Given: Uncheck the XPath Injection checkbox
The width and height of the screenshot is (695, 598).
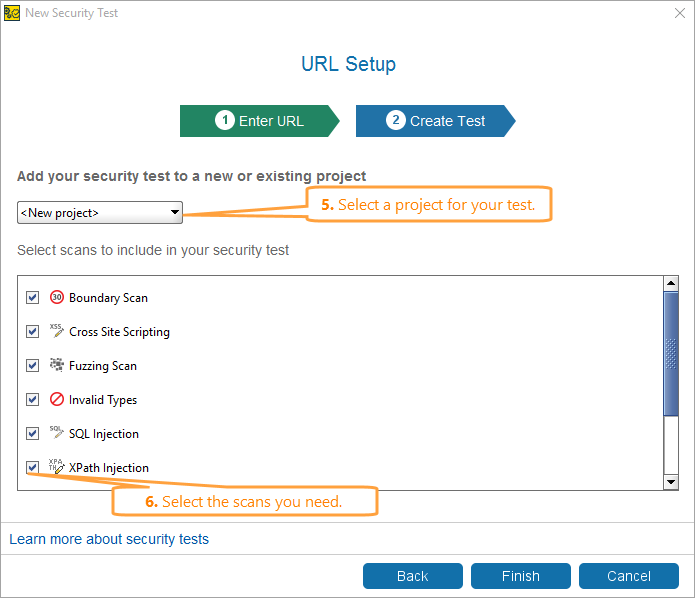Looking at the screenshot, I should click(32, 467).
